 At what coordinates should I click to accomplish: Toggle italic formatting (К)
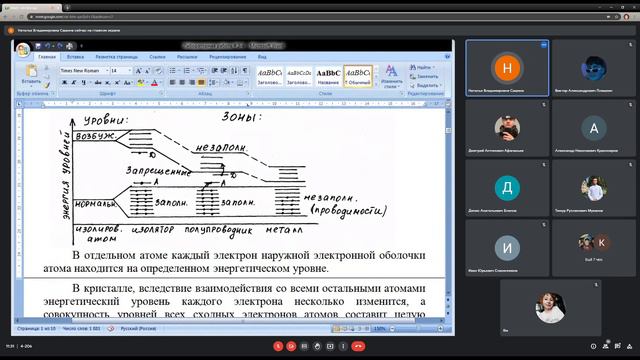[x=74, y=82]
